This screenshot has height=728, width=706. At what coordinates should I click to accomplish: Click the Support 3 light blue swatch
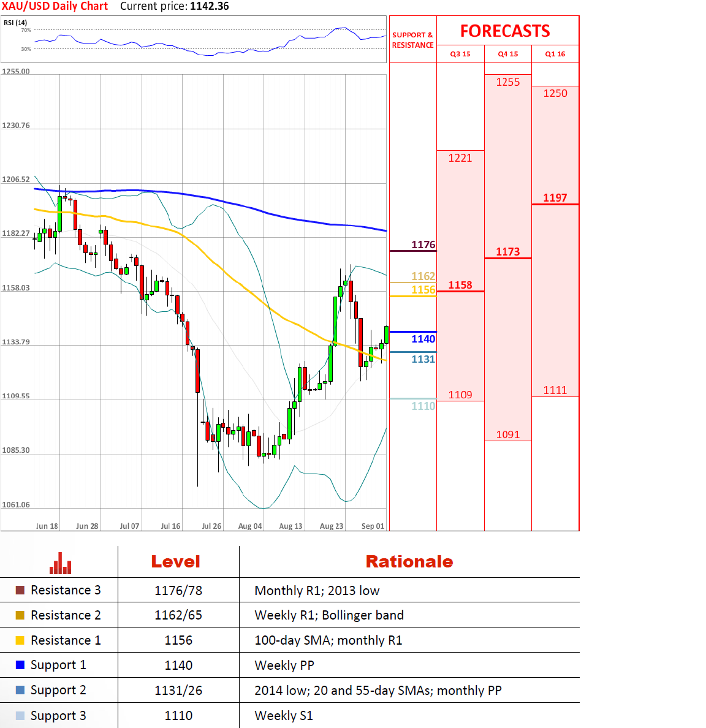(x=20, y=716)
